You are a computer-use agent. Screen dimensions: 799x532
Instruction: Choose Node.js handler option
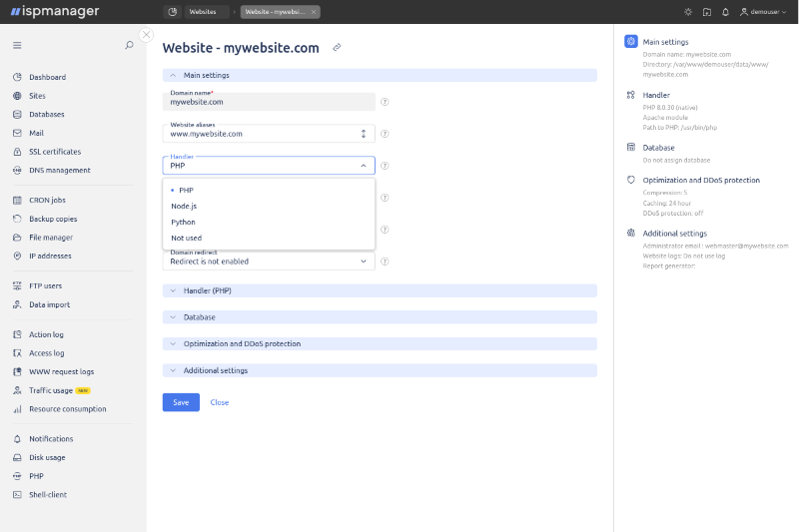(x=183, y=206)
